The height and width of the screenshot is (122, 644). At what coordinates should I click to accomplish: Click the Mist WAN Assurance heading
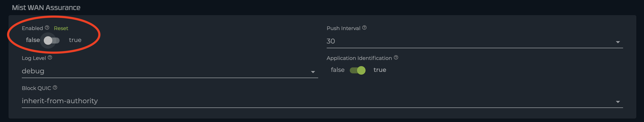click(46, 8)
